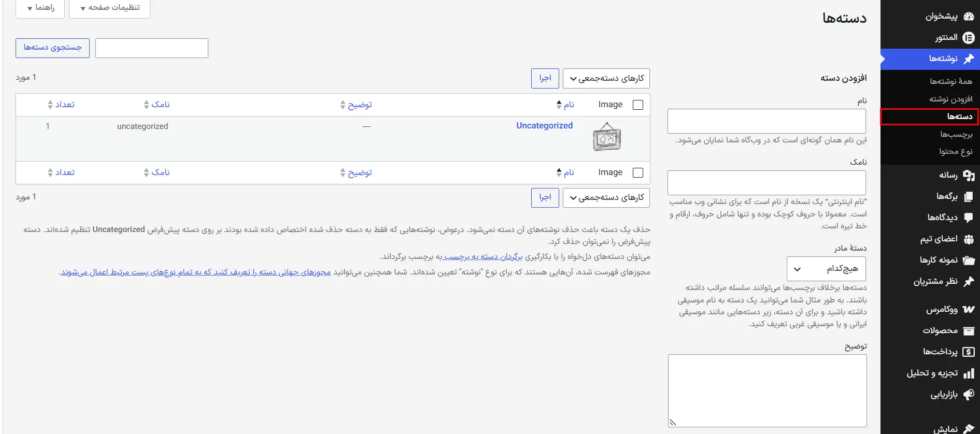Expand the تنظیمات صفحه screen options
This screenshot has width=980, height=434.
point(109,8)
